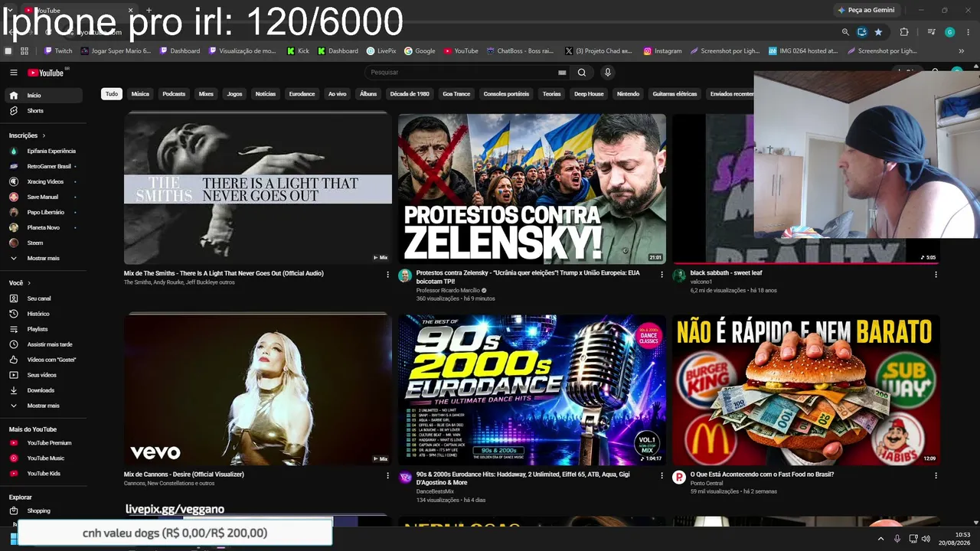Open 90s 2000s Eurodance thumbnail
The image size is (980, 551).
[x=532, y=390]
